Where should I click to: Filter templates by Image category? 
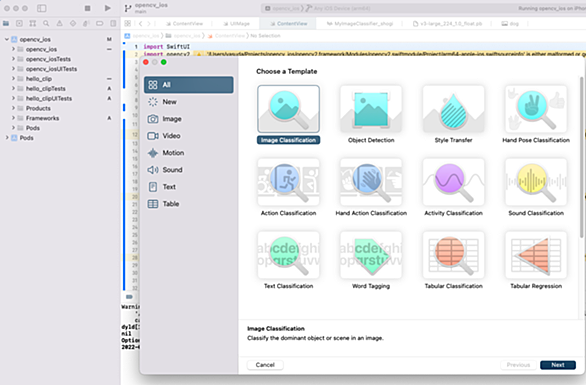point(189,119)
